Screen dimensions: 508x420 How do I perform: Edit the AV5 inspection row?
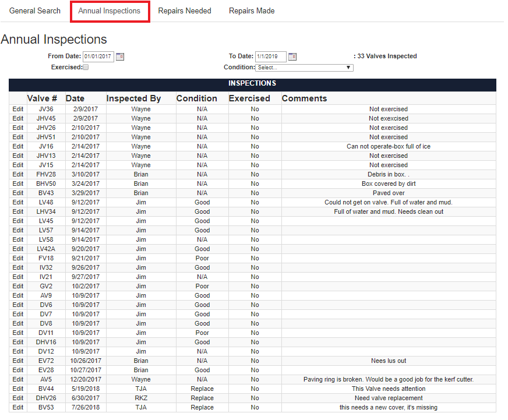(18, 379)
